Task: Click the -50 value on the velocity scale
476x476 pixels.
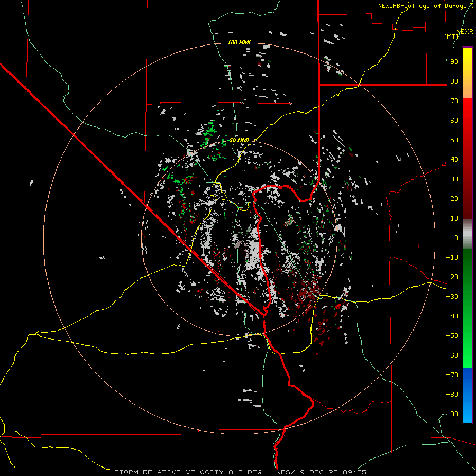Action: pos(452,336)
